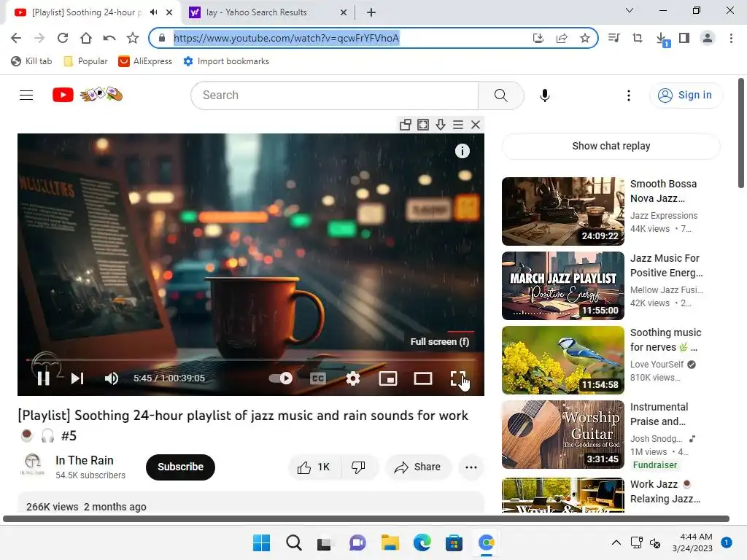Click the video progress bar
This screenshot has height=560, width=747.
251,360
